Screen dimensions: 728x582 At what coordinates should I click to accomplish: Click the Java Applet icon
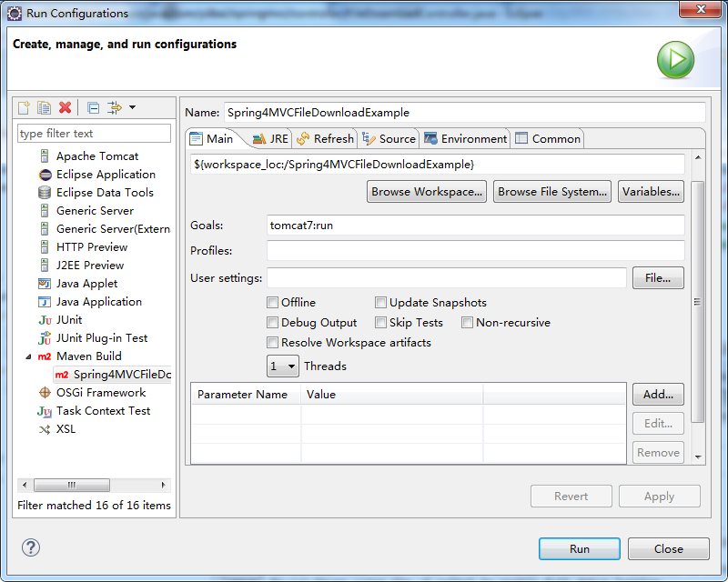pos(45,284)
